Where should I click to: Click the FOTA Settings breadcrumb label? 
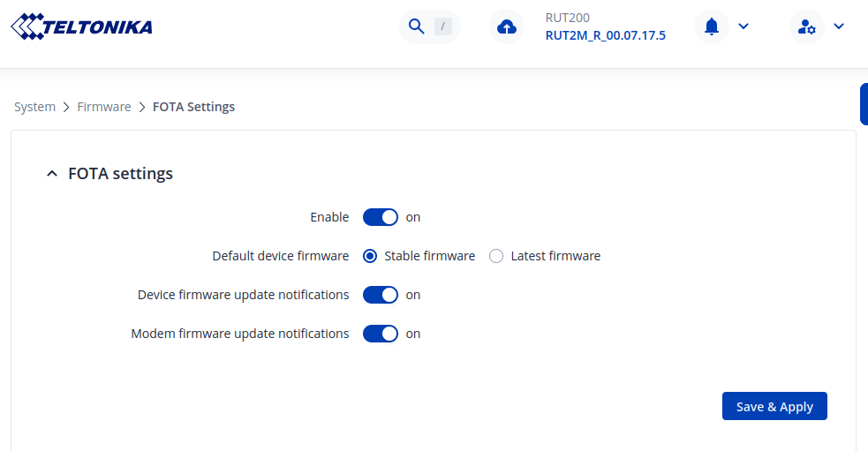pyautogui.click(x=193, y=107)
